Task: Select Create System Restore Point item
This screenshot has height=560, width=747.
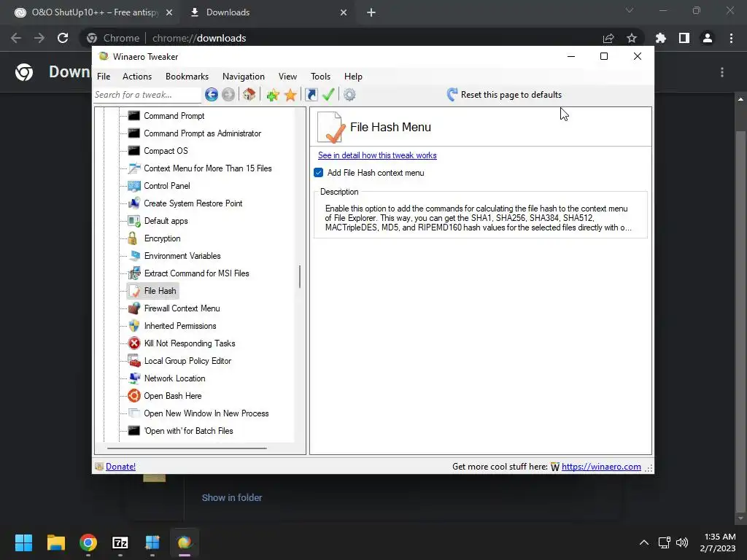Action: (x=193, y=203)
